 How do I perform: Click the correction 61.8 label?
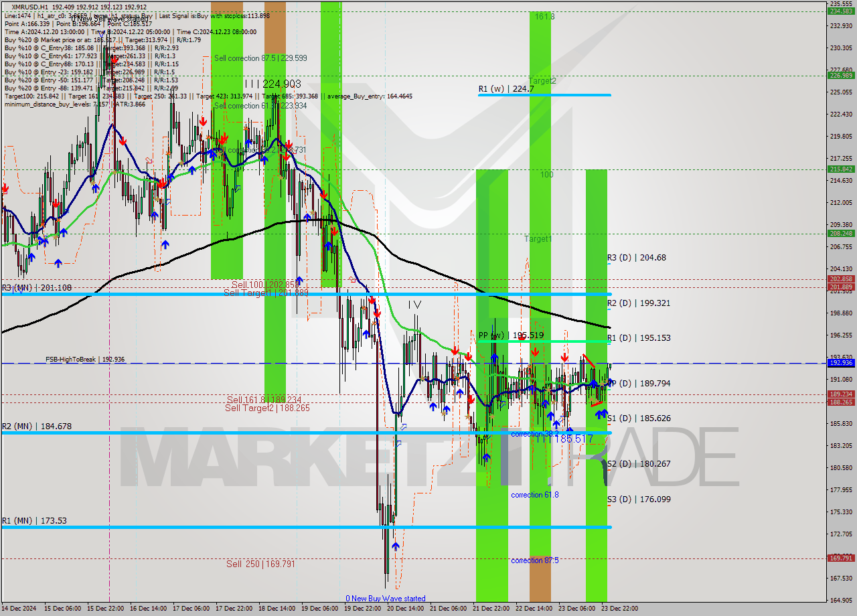click(x=534, y=495)
